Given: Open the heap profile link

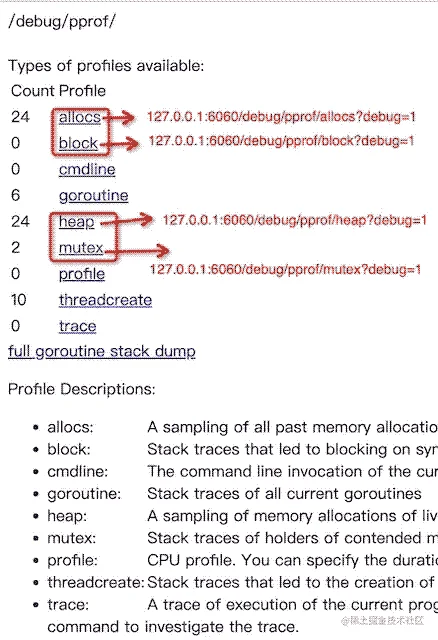Looking at the screenshot, I should click(x=76, y=222).
